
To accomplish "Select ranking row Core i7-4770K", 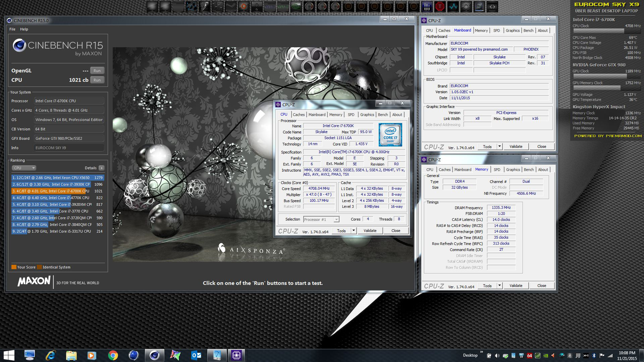I will [x=58, y=198].
